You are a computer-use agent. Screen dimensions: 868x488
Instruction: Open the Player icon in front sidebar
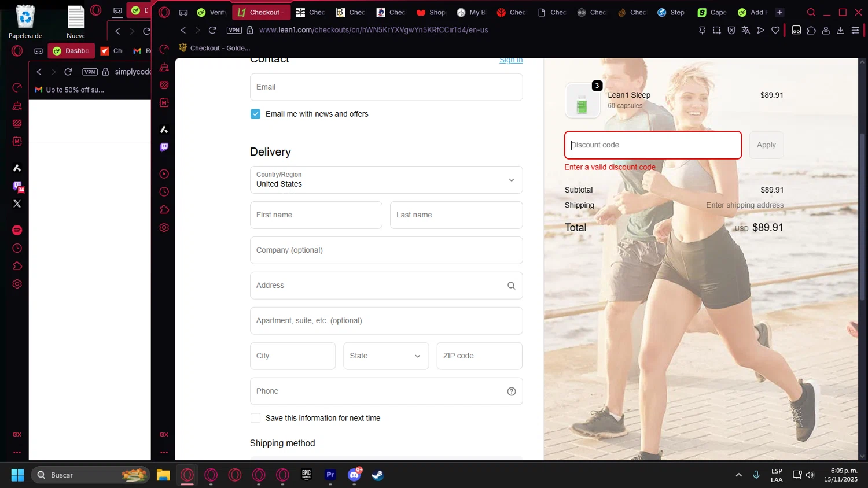164,173
